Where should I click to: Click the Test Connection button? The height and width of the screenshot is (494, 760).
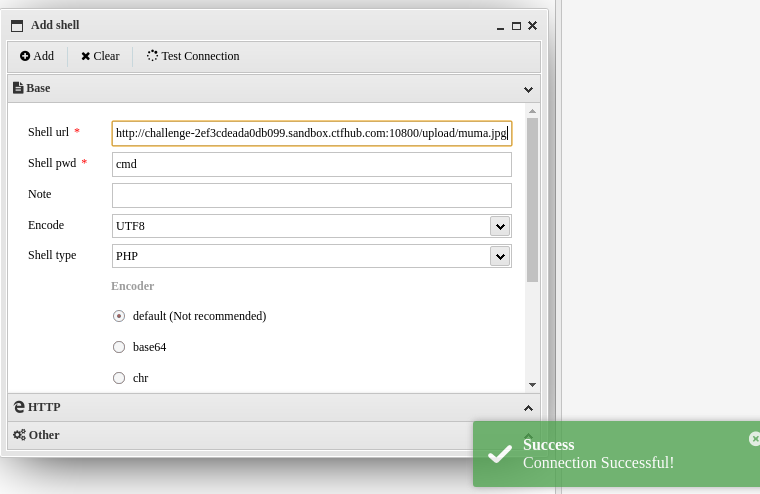point(193,57)
